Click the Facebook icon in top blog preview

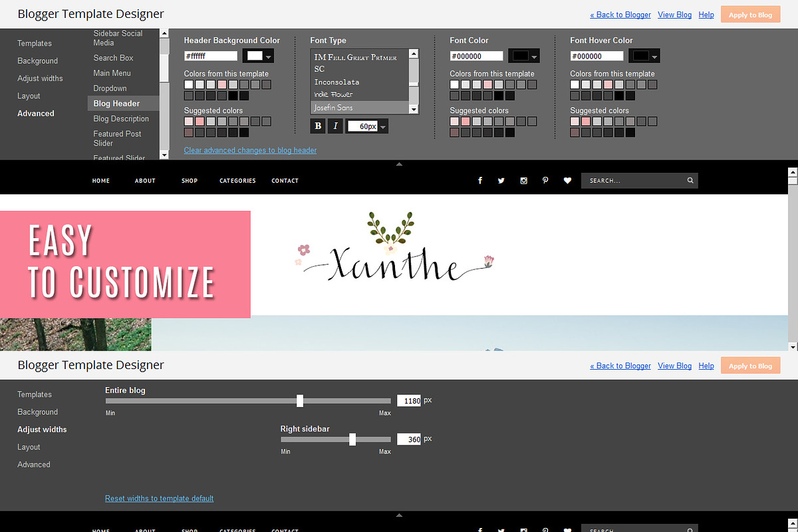tap(480, 180)
